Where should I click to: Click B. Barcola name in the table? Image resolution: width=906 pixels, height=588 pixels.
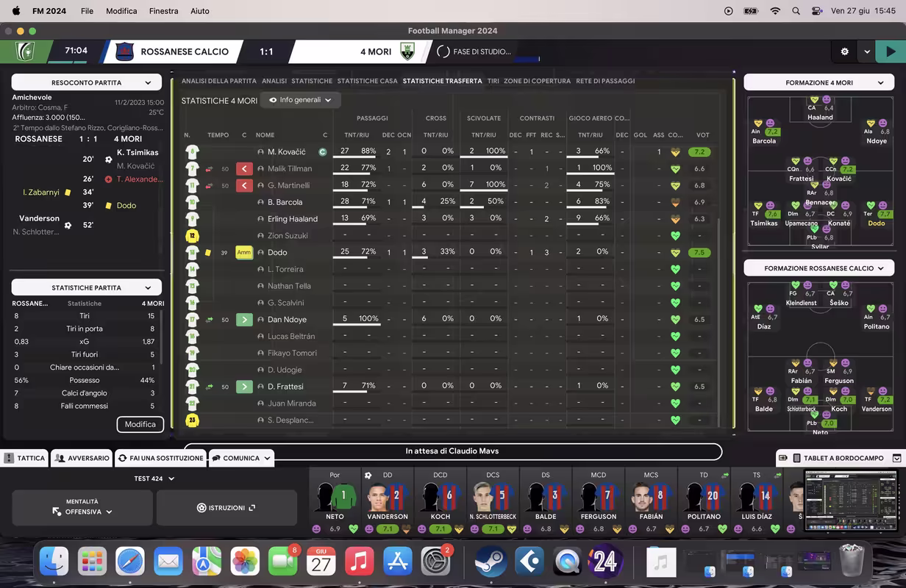pyautogui.click(x=285, y=202)
